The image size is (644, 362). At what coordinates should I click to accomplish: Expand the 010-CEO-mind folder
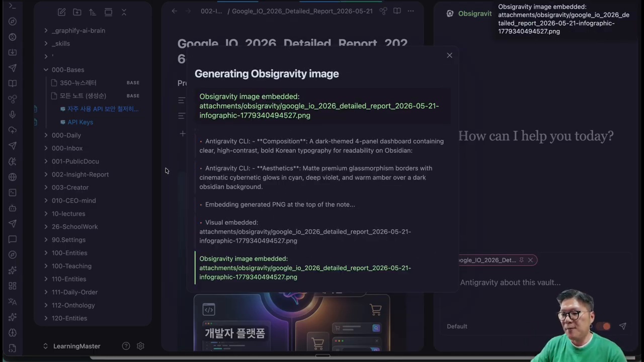point(46,201)
